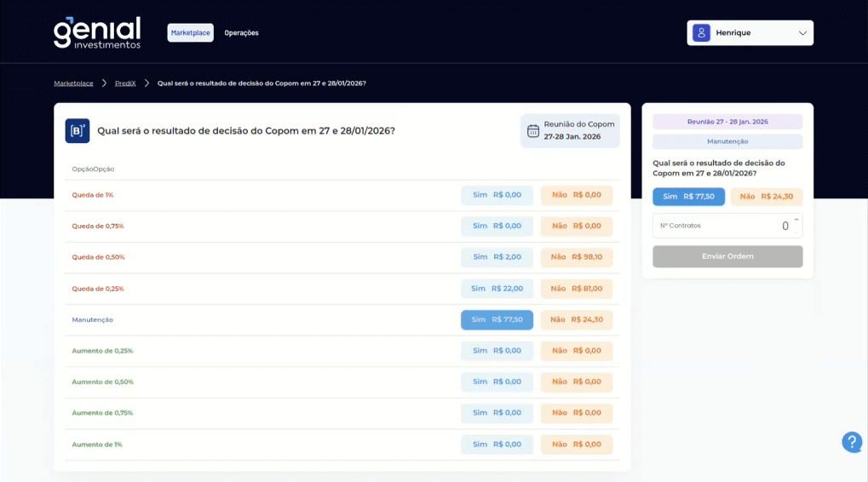Select Não for Aumento de 1%
868x482 pixels.
click(x=577, y=444)
